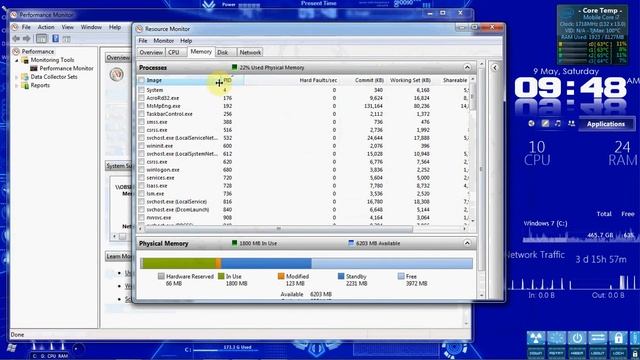Click Windows Start button

click(12, 348)
